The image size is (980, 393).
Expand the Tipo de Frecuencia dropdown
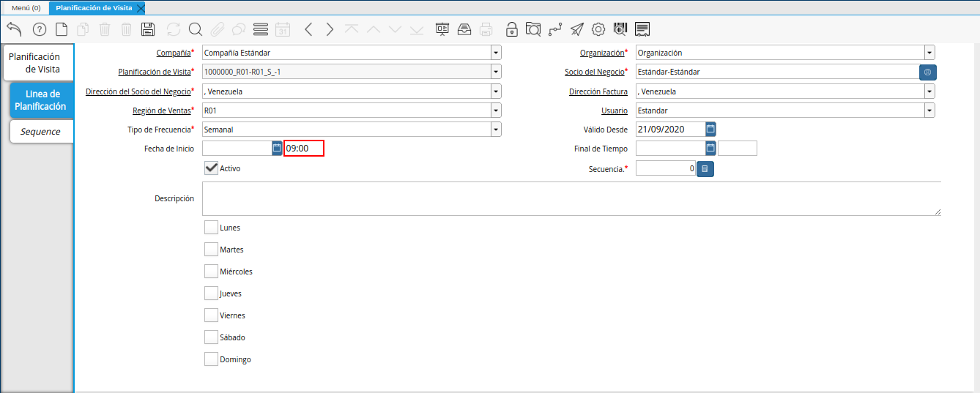tap(496, 130)
